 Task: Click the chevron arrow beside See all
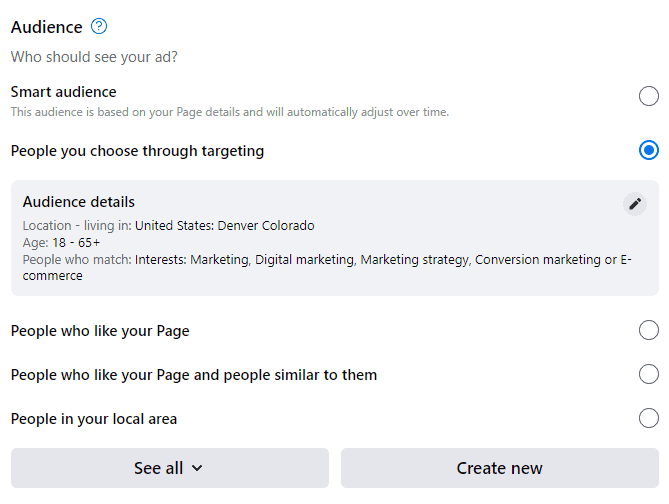coord(197,468)
